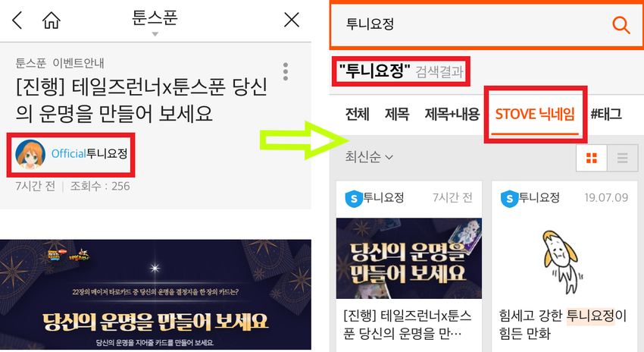Expand the 툰스푼 title dropdown arrow

click(x=155, y=34)
